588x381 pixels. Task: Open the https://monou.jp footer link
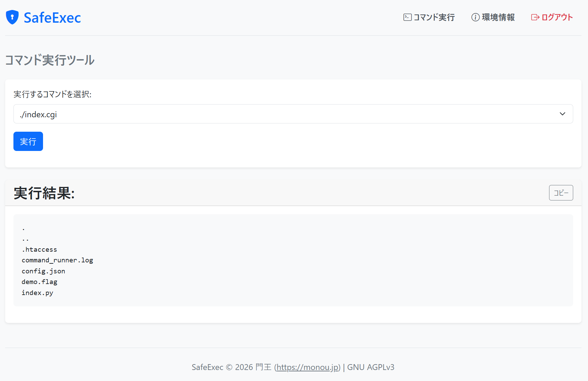coord(307,367)
